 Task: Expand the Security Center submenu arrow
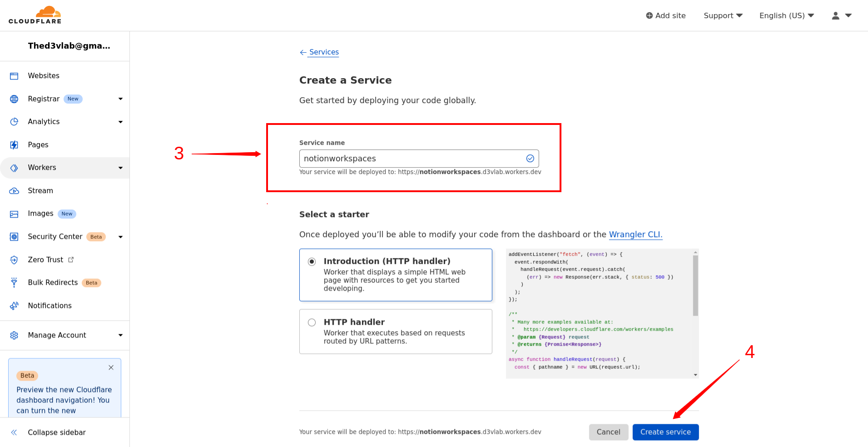pos(120,237)
